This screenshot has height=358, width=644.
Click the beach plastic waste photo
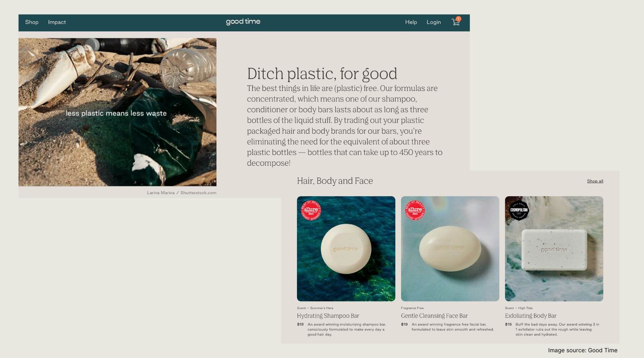tap(117, 112)
